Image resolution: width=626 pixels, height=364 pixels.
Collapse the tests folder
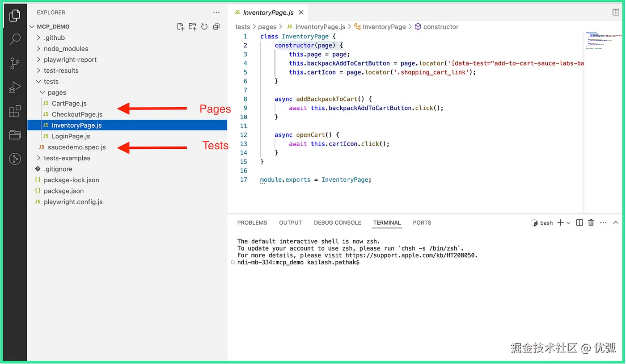(127, 81)
